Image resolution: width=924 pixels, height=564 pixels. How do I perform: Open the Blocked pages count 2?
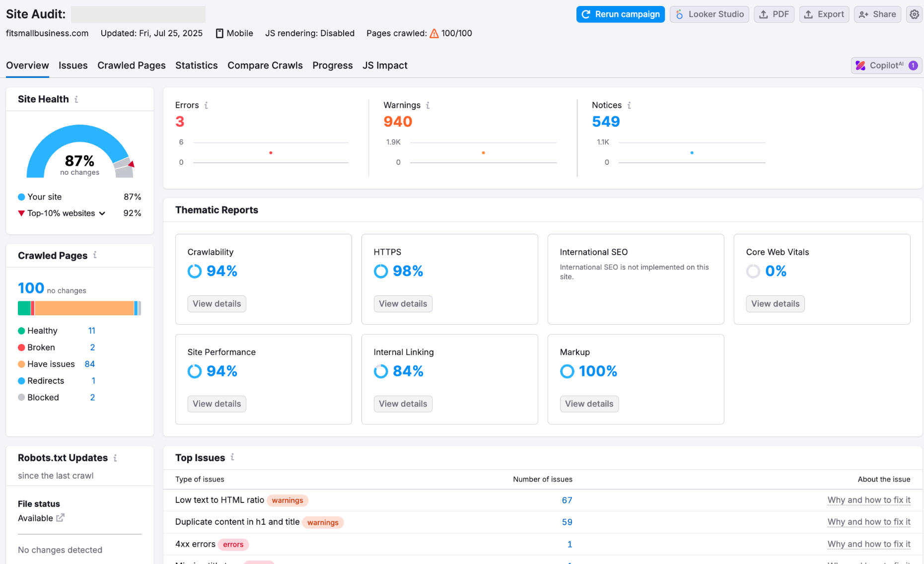pos(92,398)
